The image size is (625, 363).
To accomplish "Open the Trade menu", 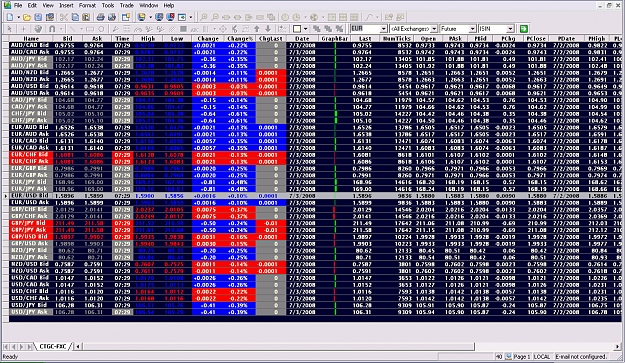I will tap(126, 6).
